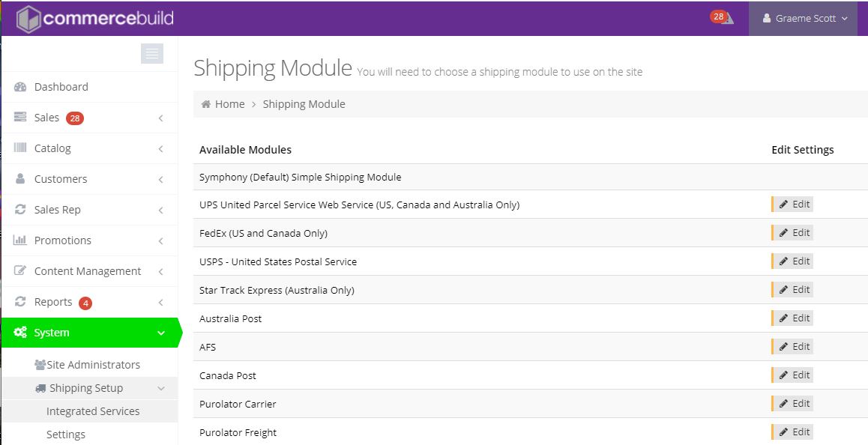Image resolution: width=868 pixels, height=445 pixels.
Task: Click the Shipping Setup truck icon
Action: 42,388
